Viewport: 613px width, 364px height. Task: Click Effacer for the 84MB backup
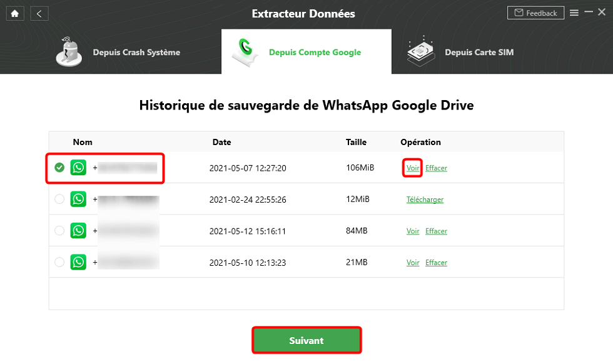coord(437,231)
